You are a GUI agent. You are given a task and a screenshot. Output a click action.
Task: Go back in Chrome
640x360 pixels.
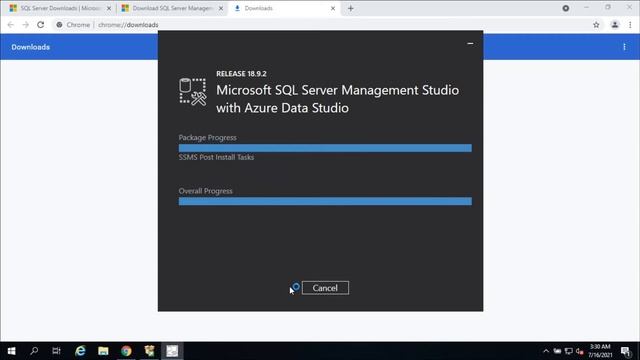coord(11,25)
